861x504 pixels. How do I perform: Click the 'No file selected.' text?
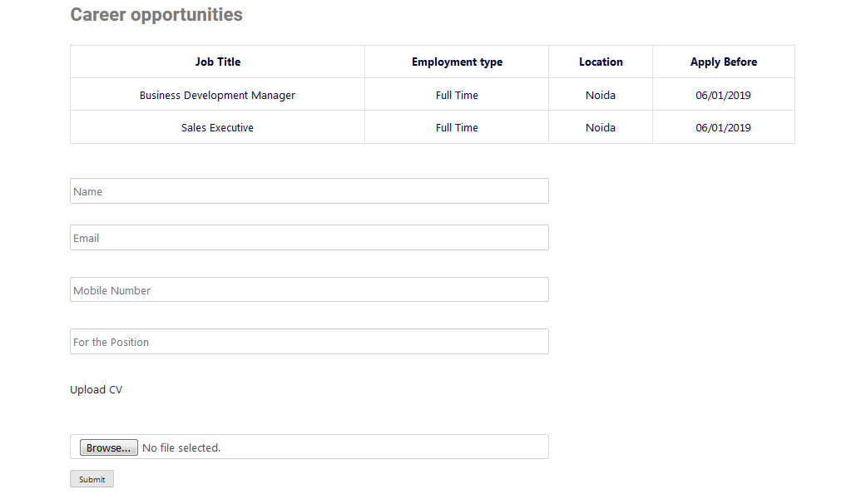point(181,447)
